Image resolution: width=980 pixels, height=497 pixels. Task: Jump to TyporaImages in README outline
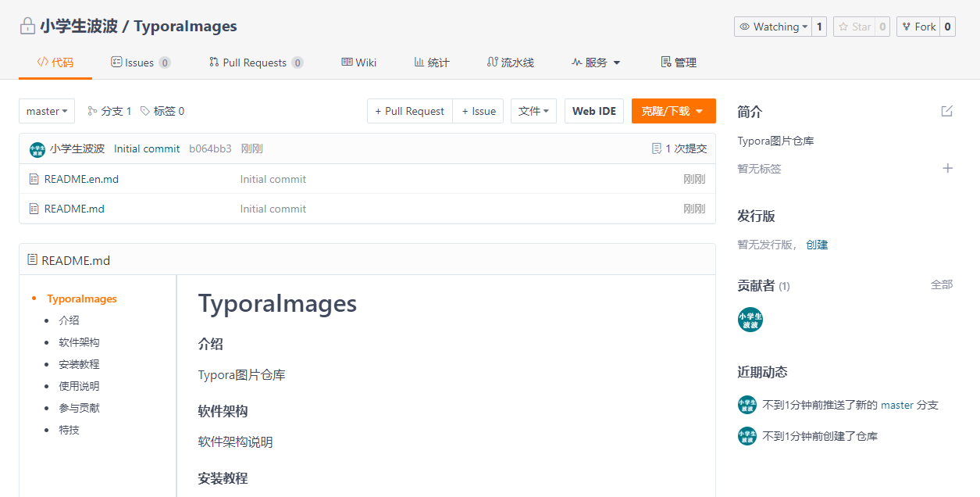point(82,299)
